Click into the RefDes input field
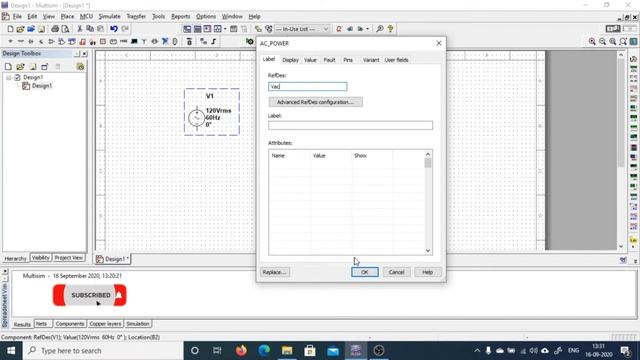Viewport: 640px width, 360px height. click(x=308, y=87)
